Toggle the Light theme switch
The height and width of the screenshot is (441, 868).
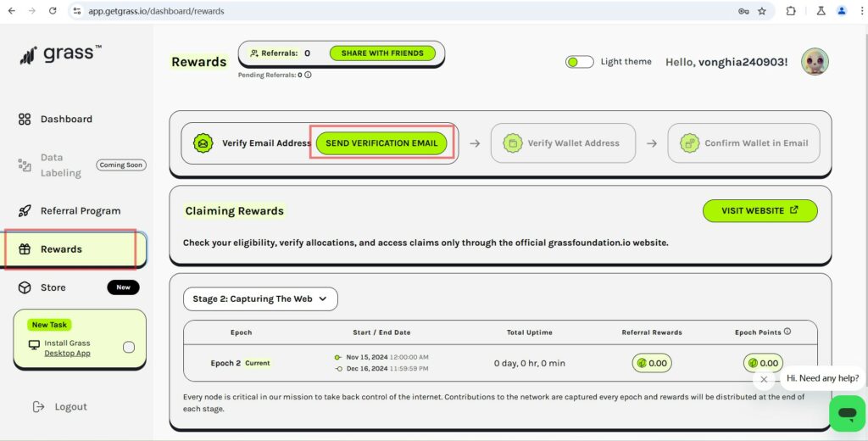point(580,62)
